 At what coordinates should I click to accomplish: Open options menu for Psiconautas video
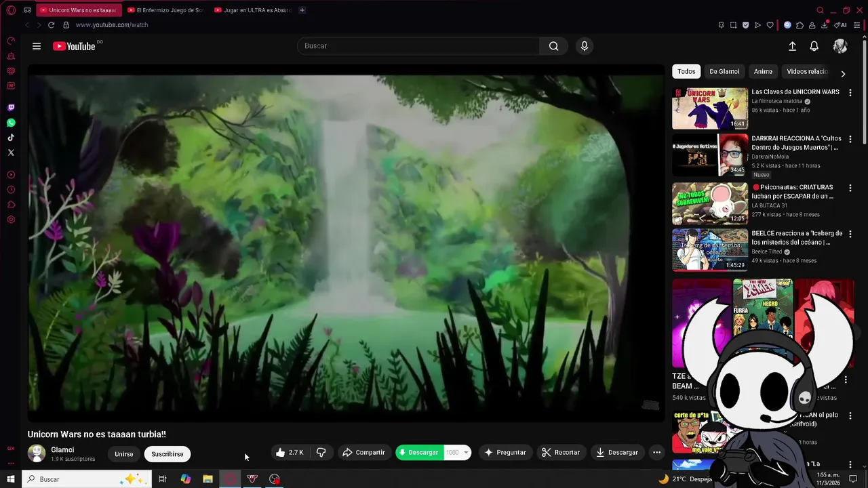pyautogui.click(x=850, y=187)
